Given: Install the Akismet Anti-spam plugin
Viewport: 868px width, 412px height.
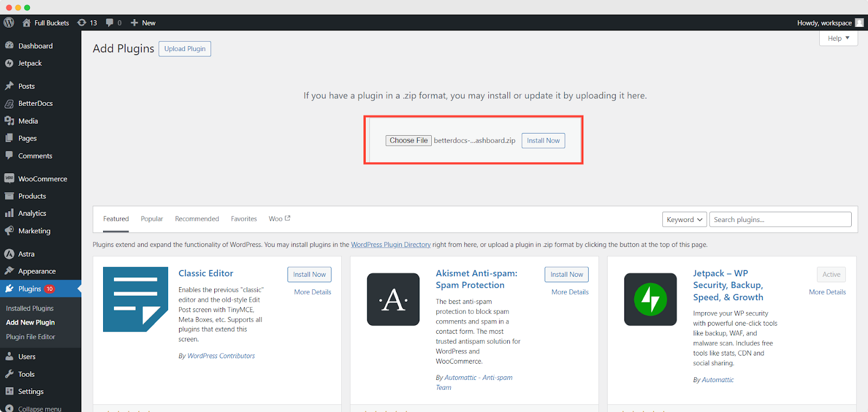Looking at the screenshot, I should pyautogui.click(x=566, y=275).
